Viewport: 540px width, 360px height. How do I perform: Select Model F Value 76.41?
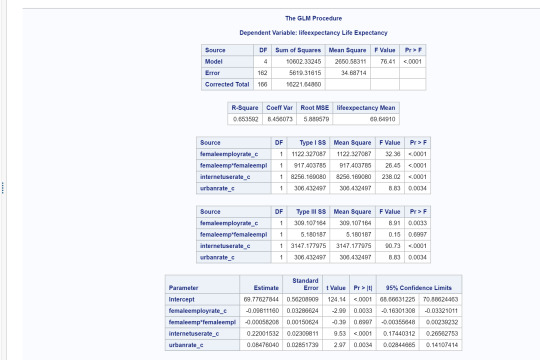tap(387, 61)
